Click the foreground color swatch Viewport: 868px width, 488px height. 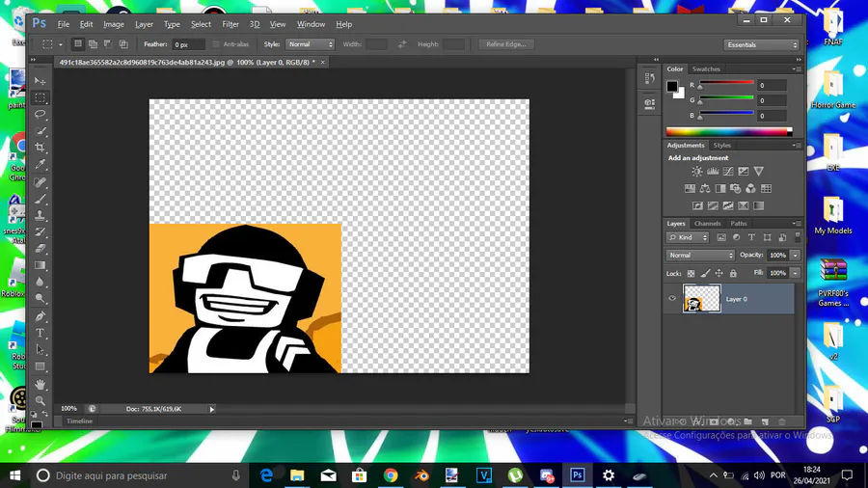(672, 86)
